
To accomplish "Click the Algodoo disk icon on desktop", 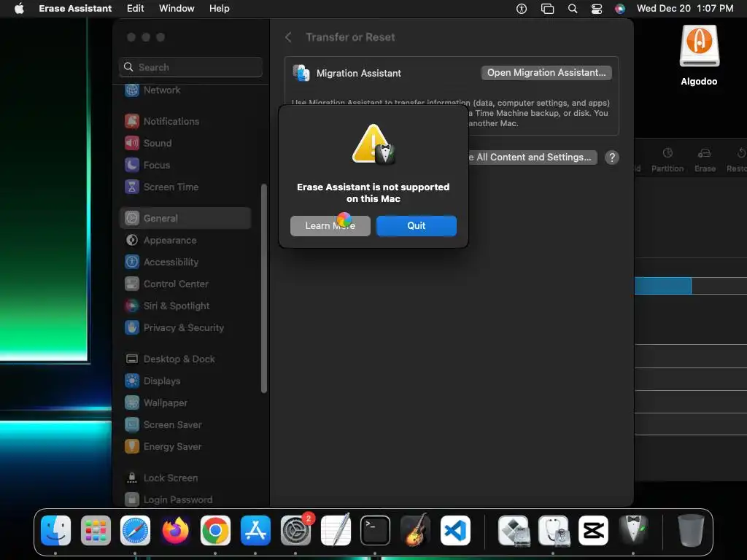I will click(699, 46).
